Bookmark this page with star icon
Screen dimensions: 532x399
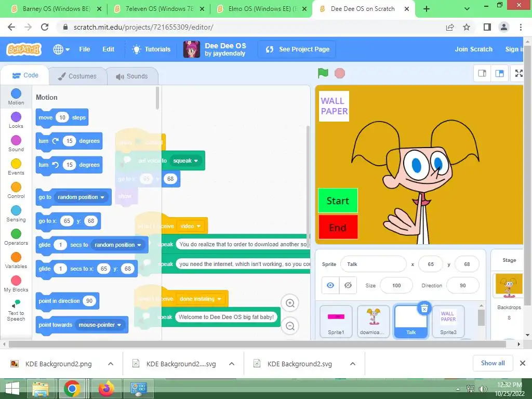click(x=467, y=27)
